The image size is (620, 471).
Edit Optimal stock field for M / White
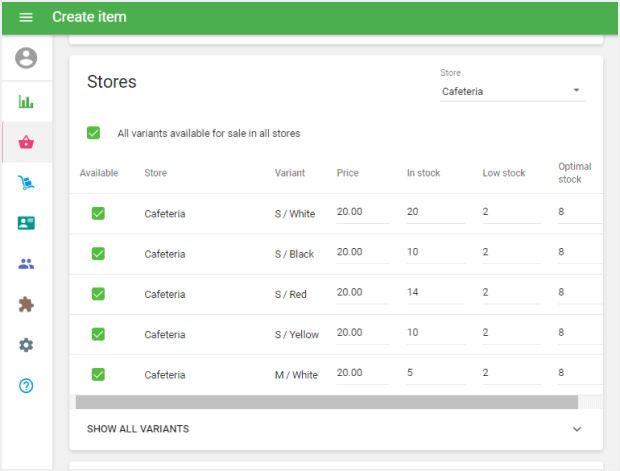pyautogui.click(x=580, y=373)
